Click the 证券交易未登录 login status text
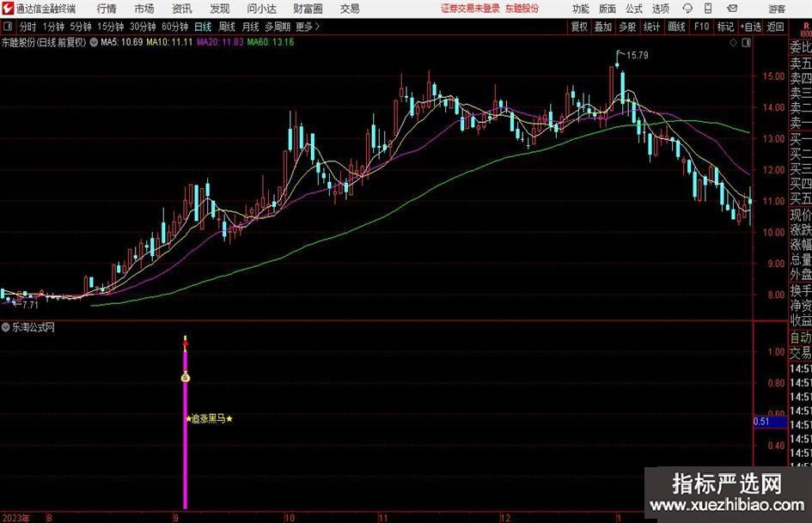812x523 pixels. pos(470,9)
